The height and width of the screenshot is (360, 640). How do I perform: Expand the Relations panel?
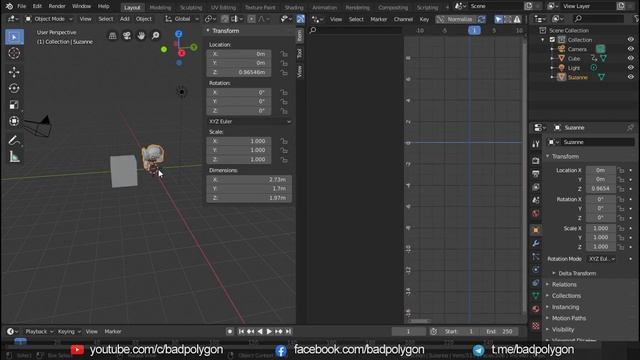click(564, 284)
